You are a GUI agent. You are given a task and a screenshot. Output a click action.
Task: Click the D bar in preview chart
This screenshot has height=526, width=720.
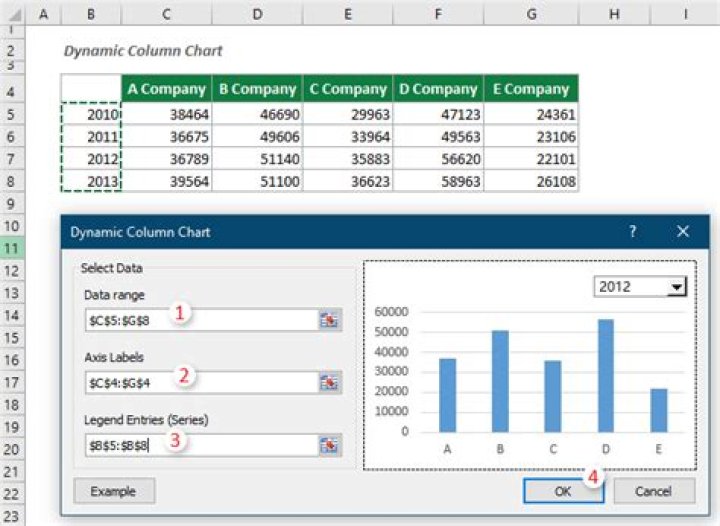(x=606, y=375)
